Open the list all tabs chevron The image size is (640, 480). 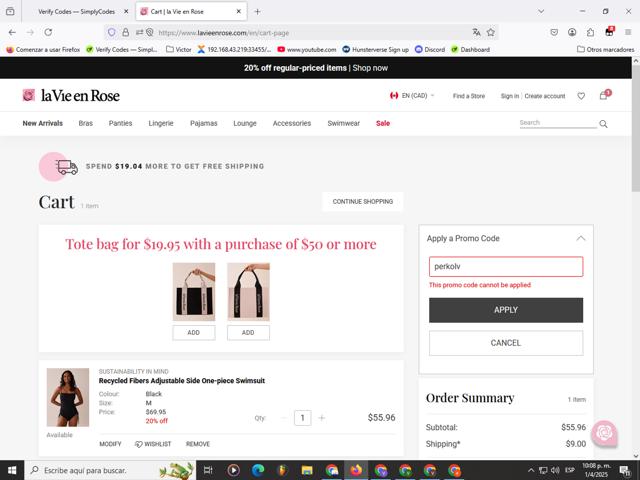point(541,11)
